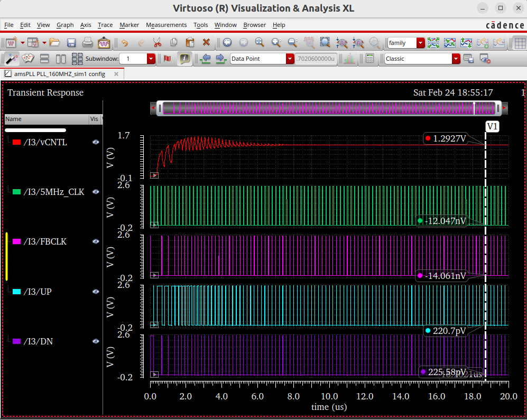Click the Undo arrow icon
527x420 pixels.
click(124, 43)
